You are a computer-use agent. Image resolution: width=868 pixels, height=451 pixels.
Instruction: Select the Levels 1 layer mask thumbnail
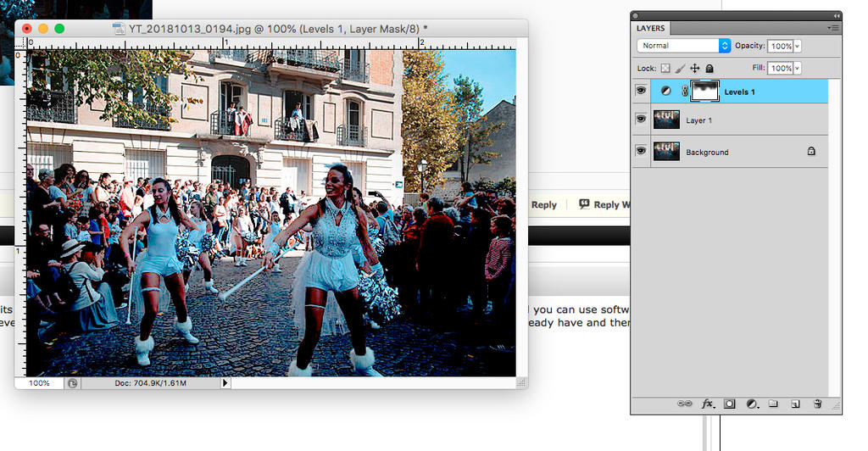[x=705, y=91]
